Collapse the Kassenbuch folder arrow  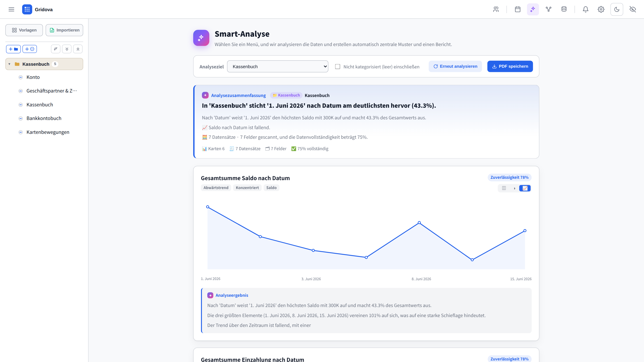[9, 64]
